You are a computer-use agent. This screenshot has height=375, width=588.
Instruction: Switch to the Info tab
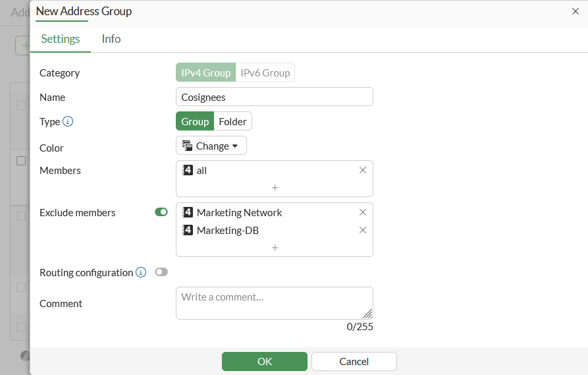coord(111,39)
